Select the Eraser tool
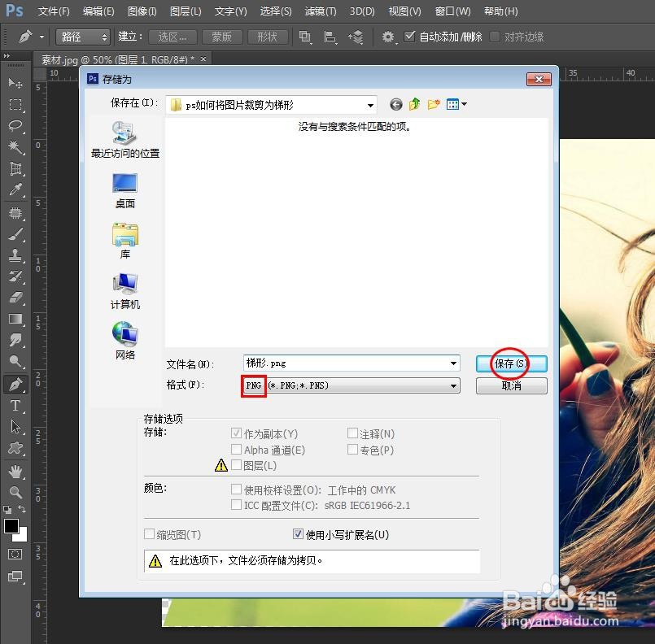This screenshot has height=644, width=655. pyautogui.click(x=15, y=298)
